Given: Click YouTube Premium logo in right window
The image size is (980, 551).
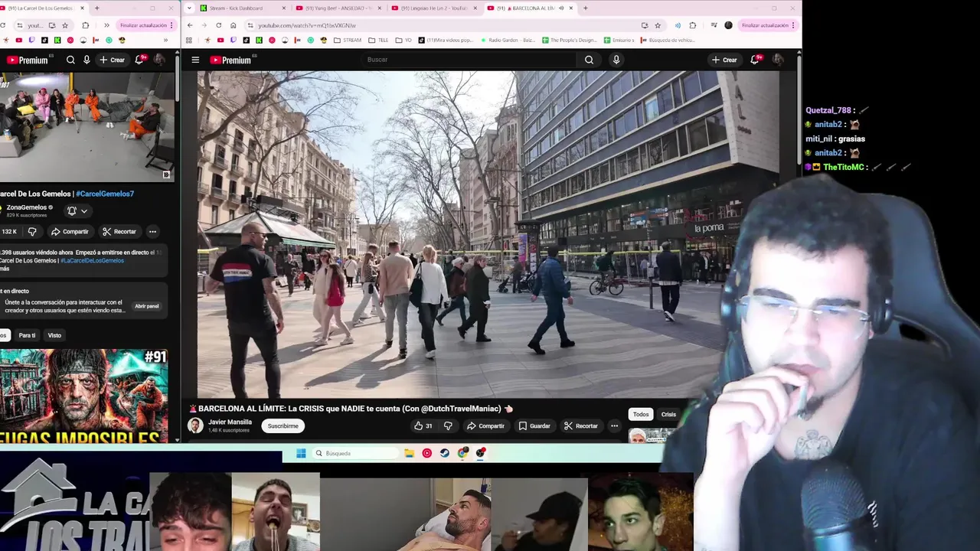Looking at the screenshot, I should [230, 60].
